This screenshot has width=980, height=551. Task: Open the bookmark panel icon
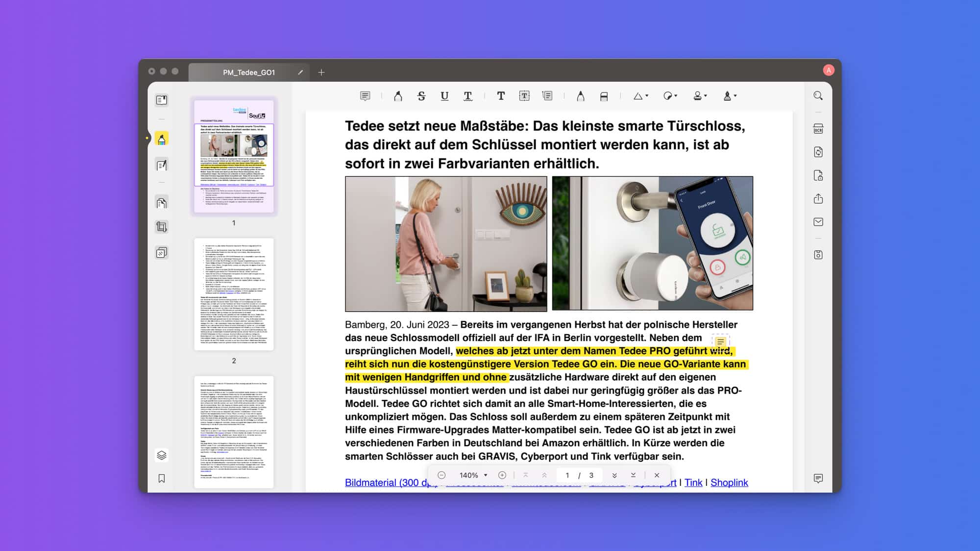(161, 479)
